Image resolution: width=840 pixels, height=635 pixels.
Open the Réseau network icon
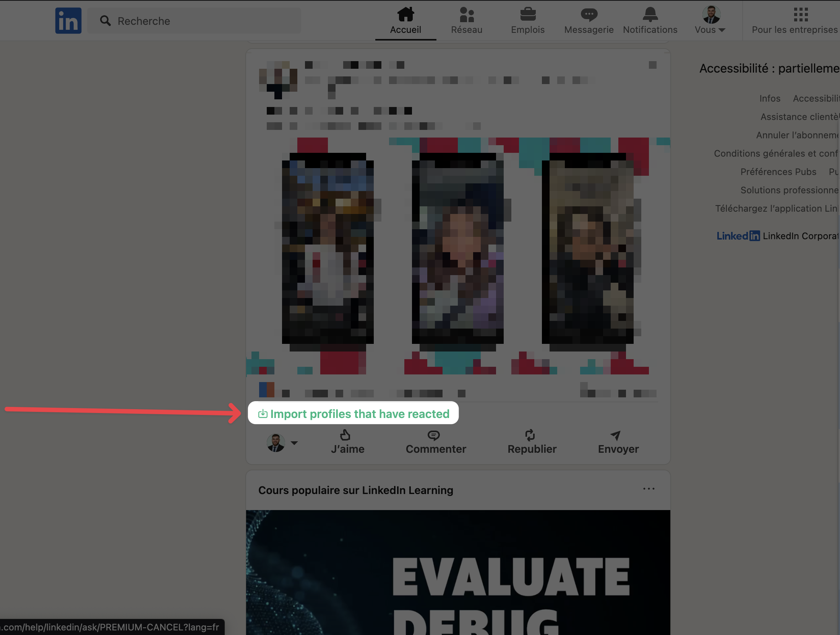[467, 15]
